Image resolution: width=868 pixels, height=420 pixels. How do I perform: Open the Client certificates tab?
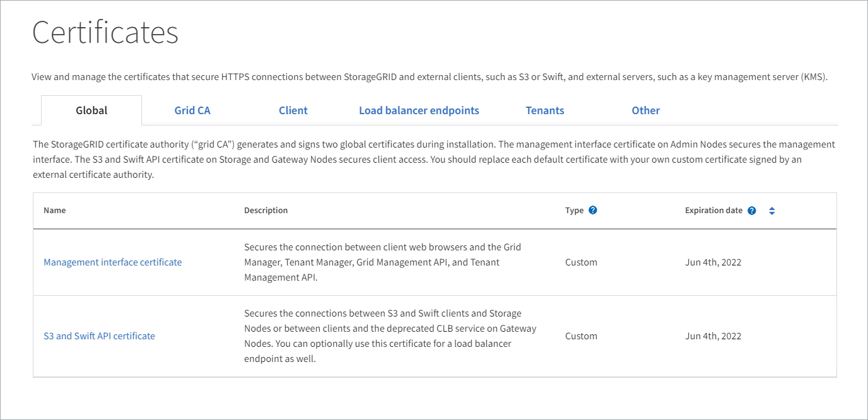[x=293, y=110]
